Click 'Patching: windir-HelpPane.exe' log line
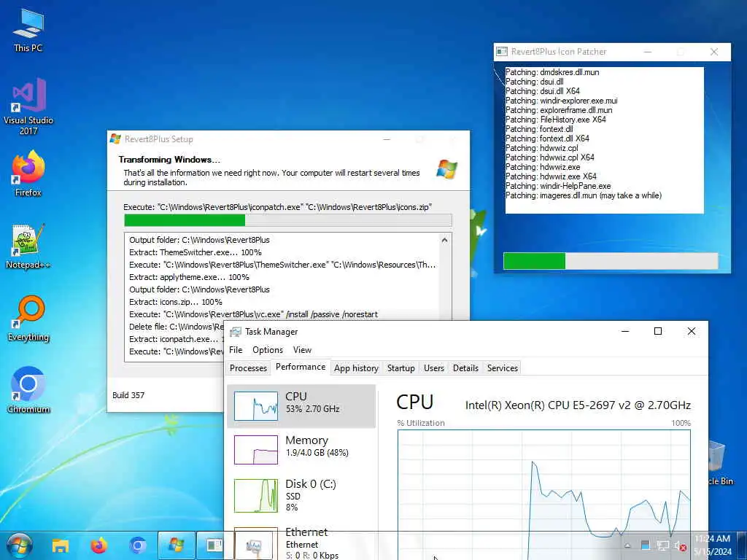This screenshot has height=560, width=747. click(x=558, y=186)
